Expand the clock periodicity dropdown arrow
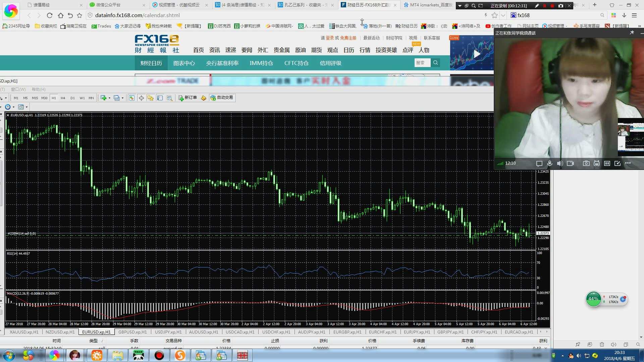Viewport: 644px width, 362px height. pos(13,107)
